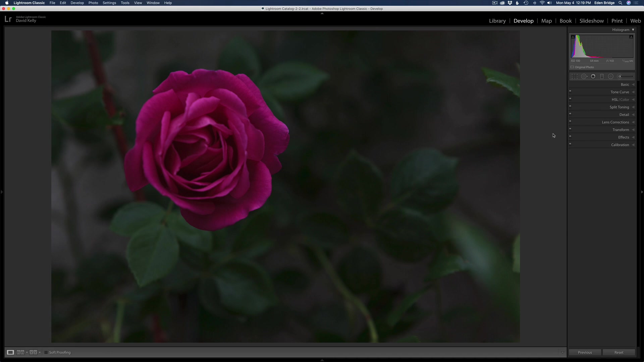The image size is (644, 362).
Task: Open Bluetooth menu bar icon
Action: pos(534,3)
